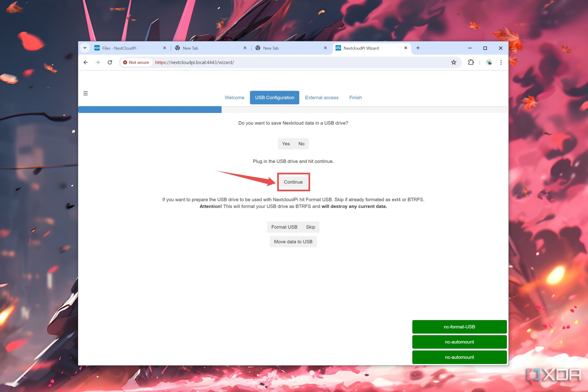588x392 pixels.
Task: Click the nc-automount button (middle)
Action: click(459, 342)
